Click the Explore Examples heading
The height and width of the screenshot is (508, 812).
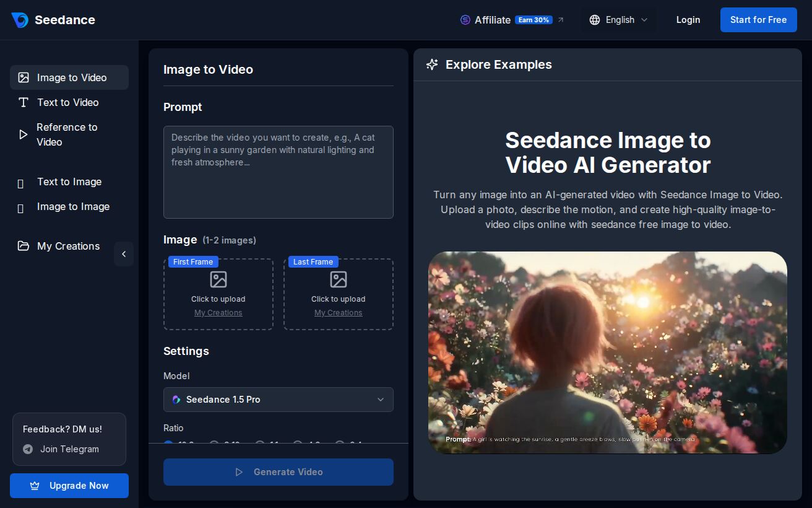pos(499,64)
